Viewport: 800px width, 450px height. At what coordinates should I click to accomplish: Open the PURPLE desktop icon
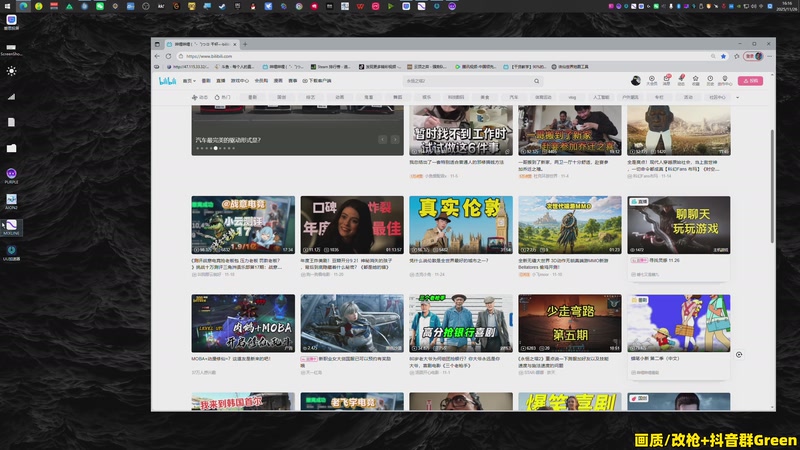(11, 176)
